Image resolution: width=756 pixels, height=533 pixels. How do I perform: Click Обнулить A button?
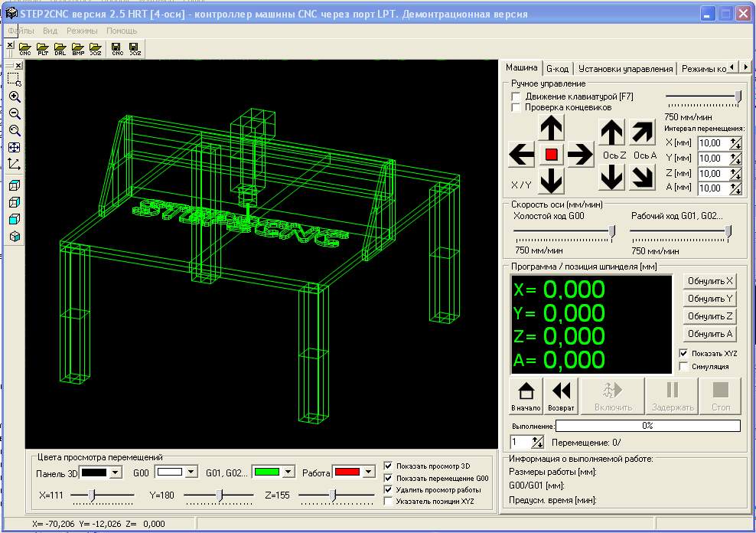pyautogui.click(x=710, y=334)
